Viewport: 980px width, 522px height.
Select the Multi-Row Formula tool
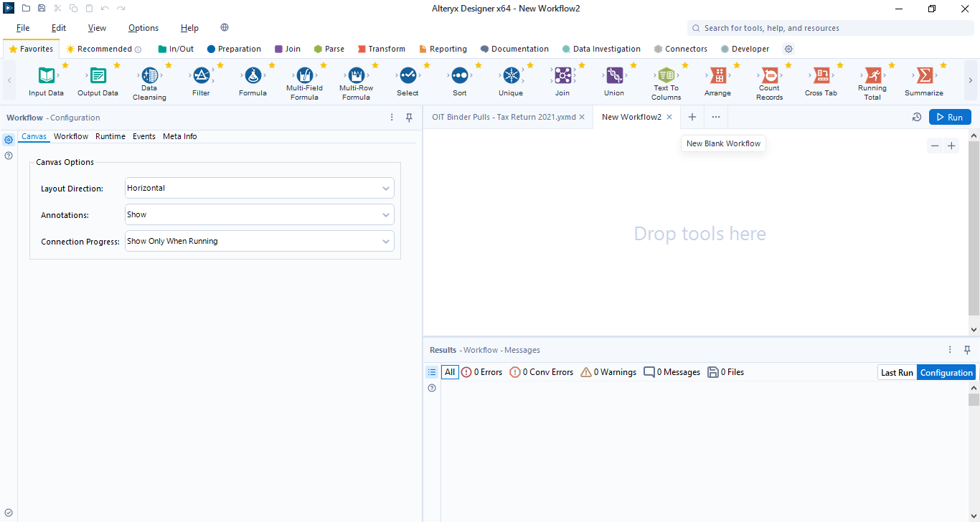click(356, 83)
